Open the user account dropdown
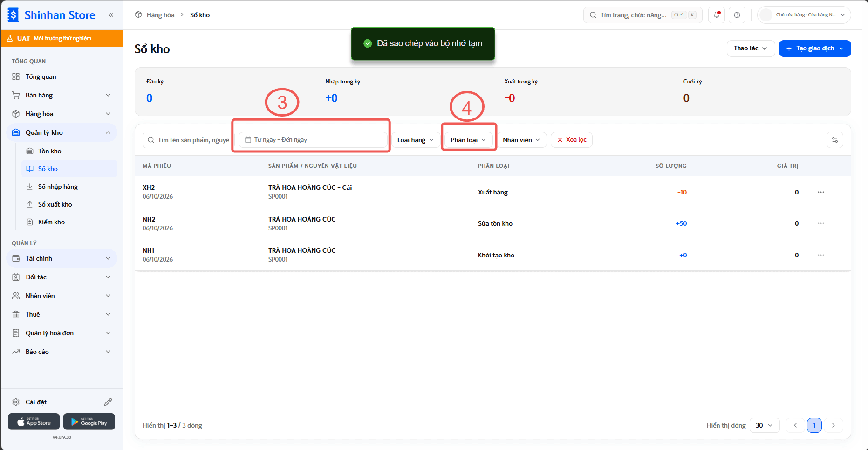868x450 pixels. pyautogui.click(x=804, y=15)
